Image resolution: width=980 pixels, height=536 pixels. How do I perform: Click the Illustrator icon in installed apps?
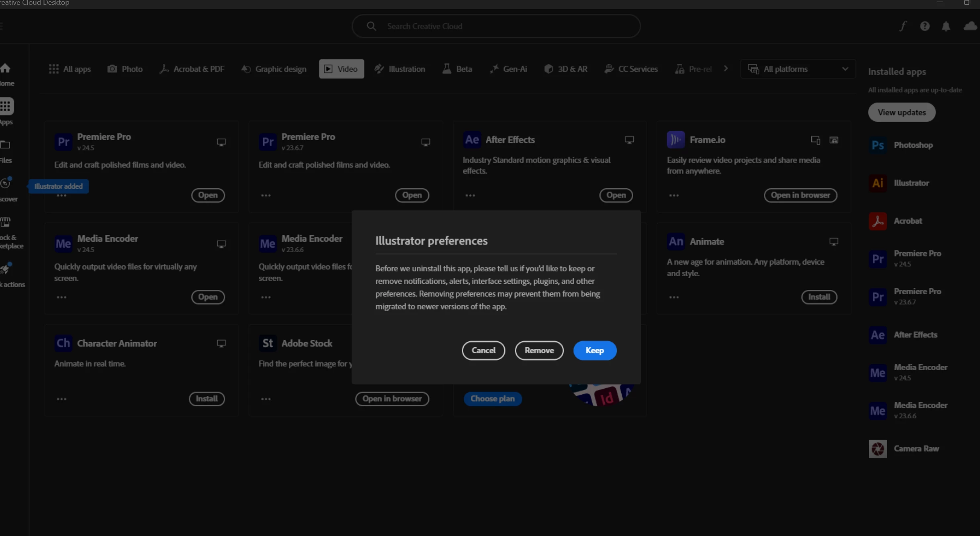pyautogui.click(x=878, y=183)
